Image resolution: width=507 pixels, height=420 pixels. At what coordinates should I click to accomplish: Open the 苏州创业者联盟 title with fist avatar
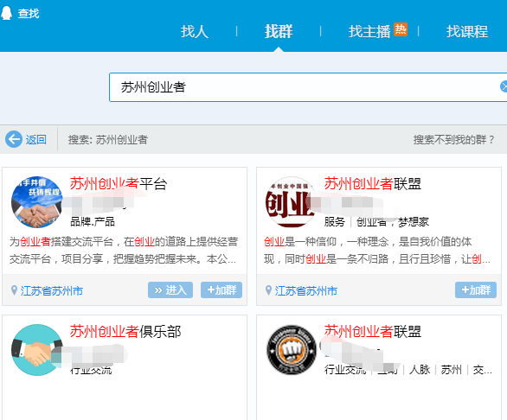coord(373,332)
